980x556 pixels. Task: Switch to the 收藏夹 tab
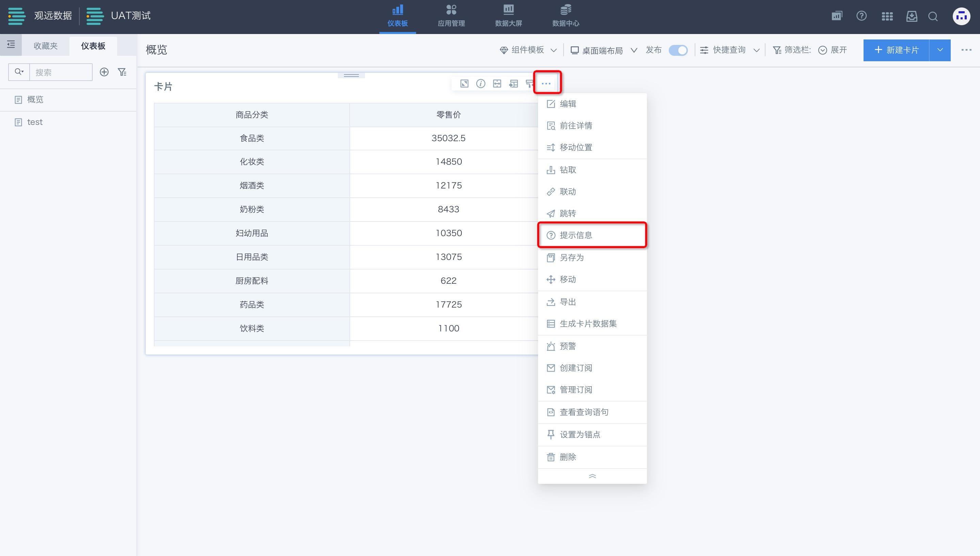pos(46,46)
